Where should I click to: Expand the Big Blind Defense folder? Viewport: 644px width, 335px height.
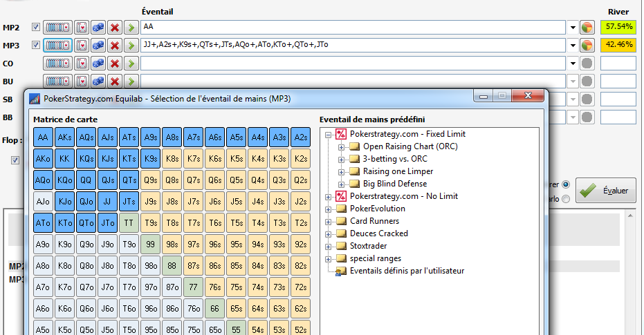pyautogui.click(x=341, y=184)
